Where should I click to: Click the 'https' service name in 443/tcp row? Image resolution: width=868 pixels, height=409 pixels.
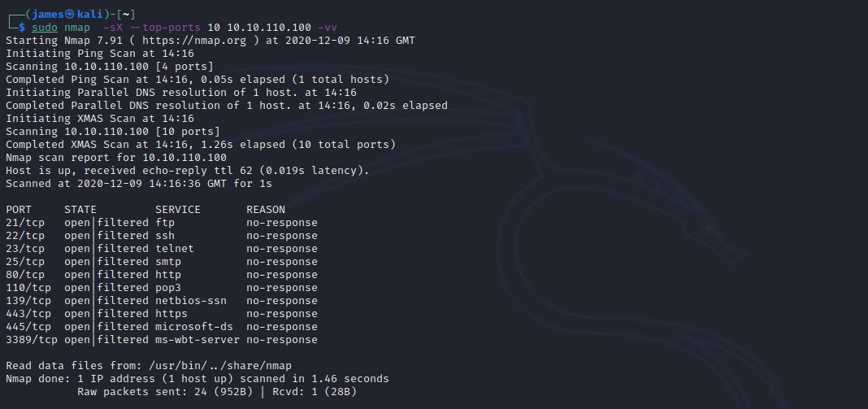[x=171, y=314]
